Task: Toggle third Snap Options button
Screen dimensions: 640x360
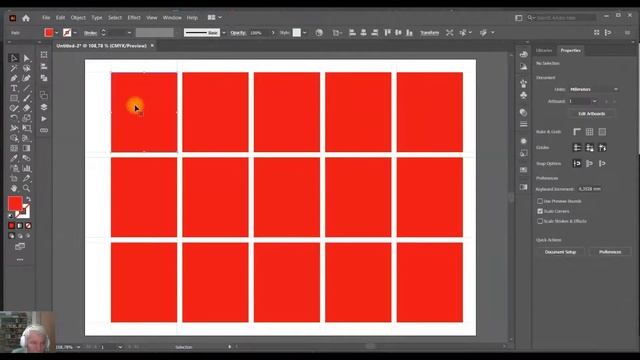Action: pyautogui.click(x=602, y=164)
